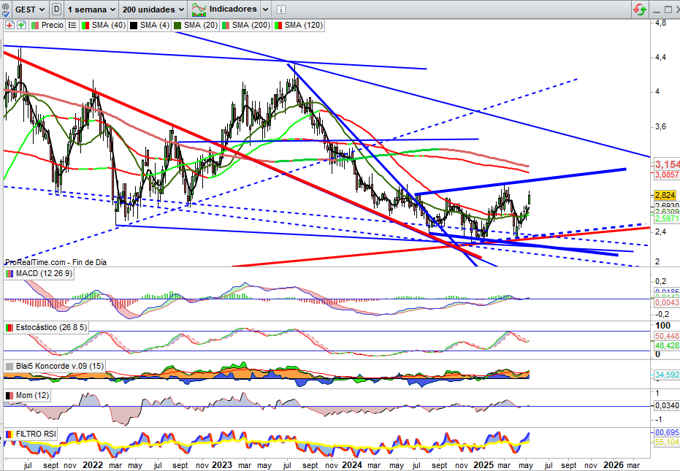Click the 50,448 Estocástico value tag
Viewport: 680px width, 471px height.
tap(666, 336)
